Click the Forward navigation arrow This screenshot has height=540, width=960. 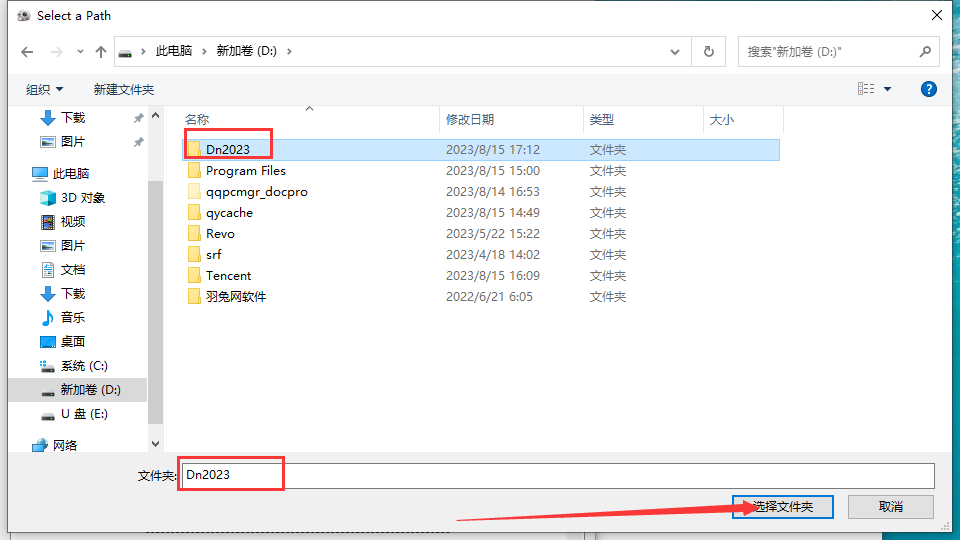(x=56, y=52)
